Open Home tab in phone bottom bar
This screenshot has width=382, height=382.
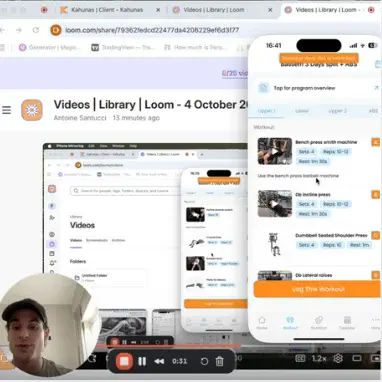[262, 323]
